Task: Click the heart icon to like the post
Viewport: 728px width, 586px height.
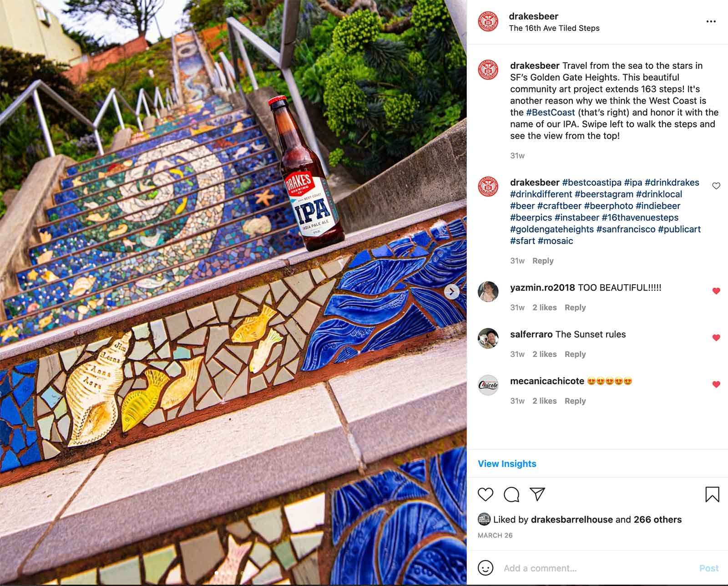Action: point(485,494)
